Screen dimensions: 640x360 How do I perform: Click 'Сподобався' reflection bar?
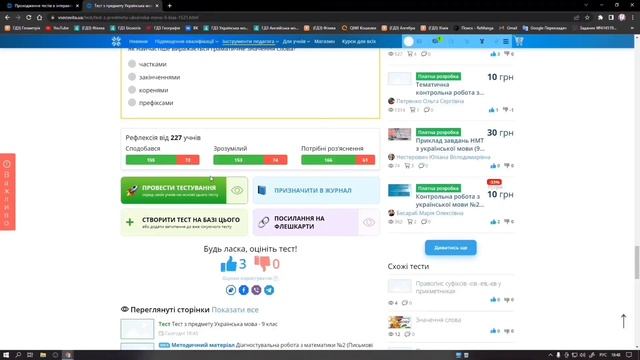pos(162,160)
